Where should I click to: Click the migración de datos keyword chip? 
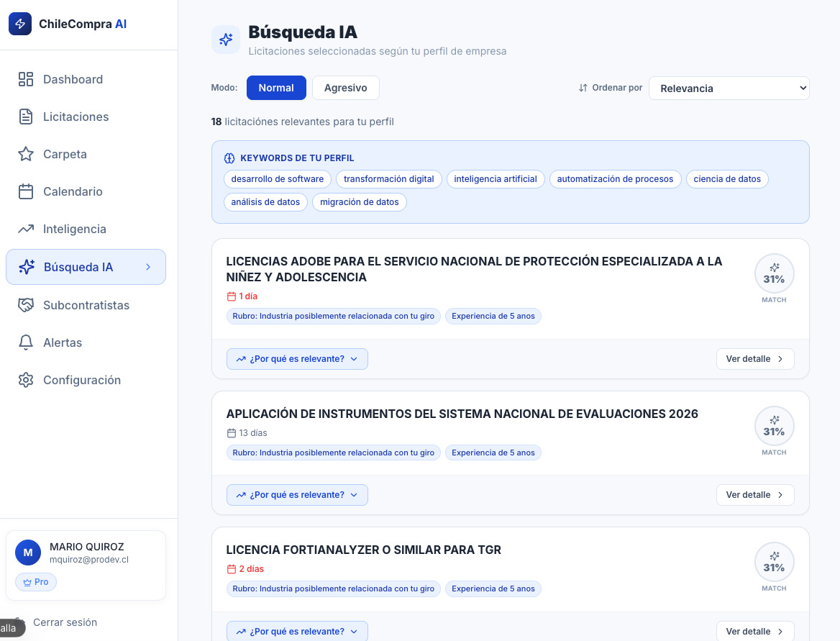[360, 202]
